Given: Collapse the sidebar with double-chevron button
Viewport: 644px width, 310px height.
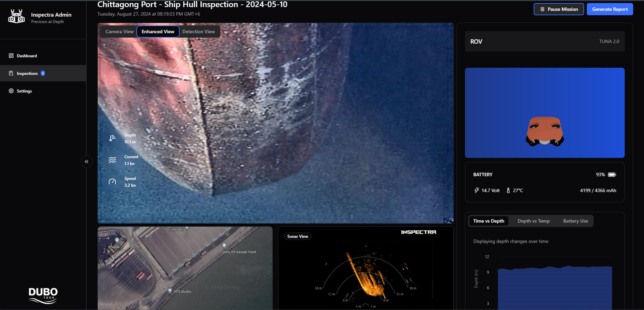Looking at the screenshot, I should pyautogui.click(x=87, y=162).
